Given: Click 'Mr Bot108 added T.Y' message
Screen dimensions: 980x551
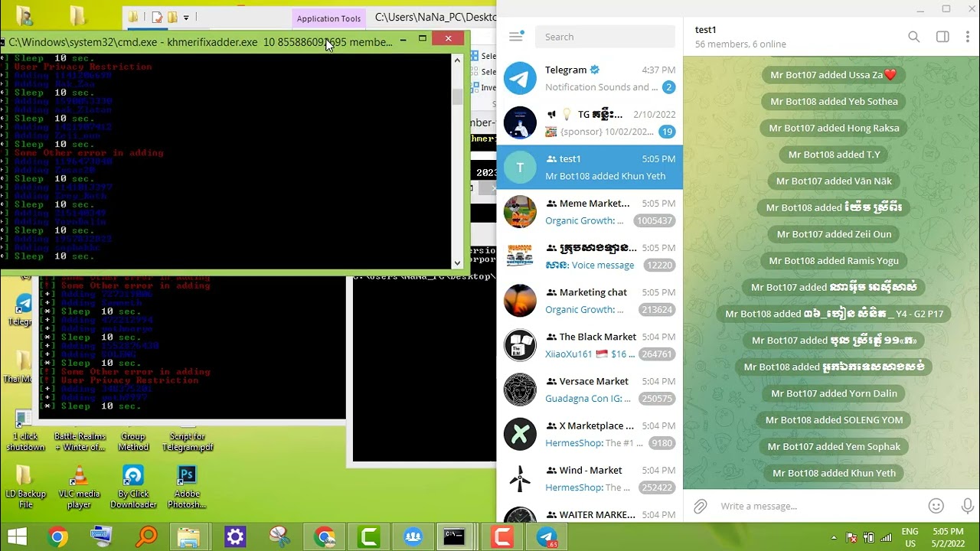Looking at the screenshot, I should pyautogui.click(x=834, y=155).
